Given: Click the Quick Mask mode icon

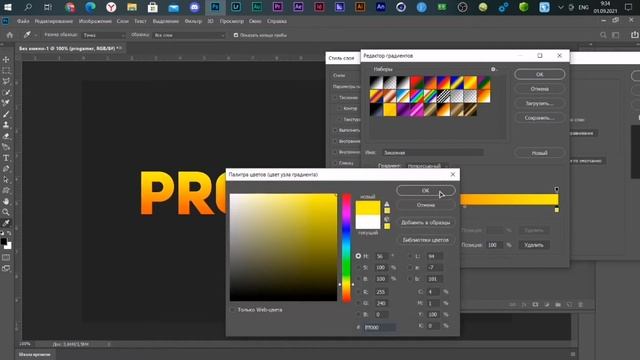Looking at the screenshot, I should (x=6, y=258).
